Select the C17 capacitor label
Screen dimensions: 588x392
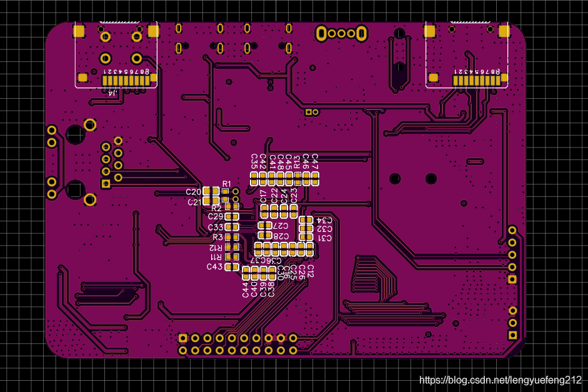[264, 196]
